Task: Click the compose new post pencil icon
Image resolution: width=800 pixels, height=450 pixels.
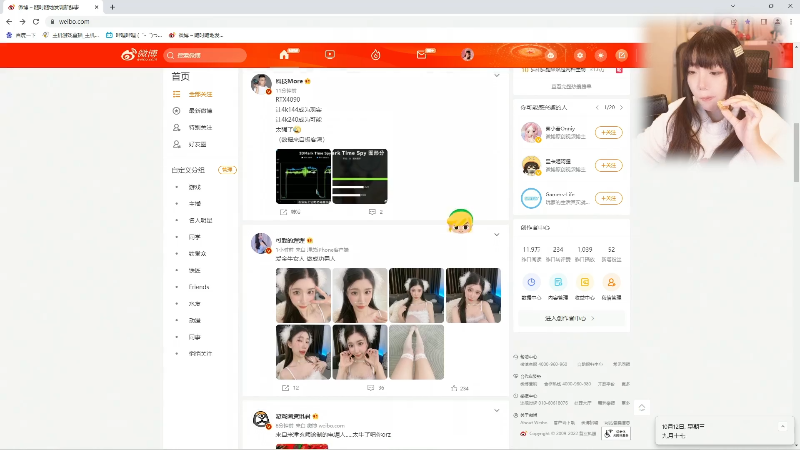Action: tap(621, 55)
